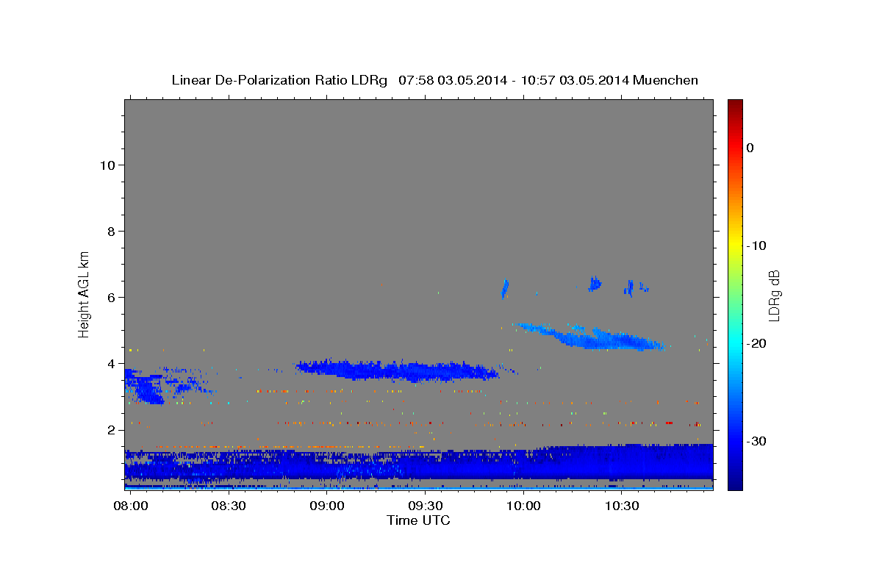Click the height tick label 2
Image resolution: width=882 pixels, height=588 pixels.
click(x=112, y=429)
